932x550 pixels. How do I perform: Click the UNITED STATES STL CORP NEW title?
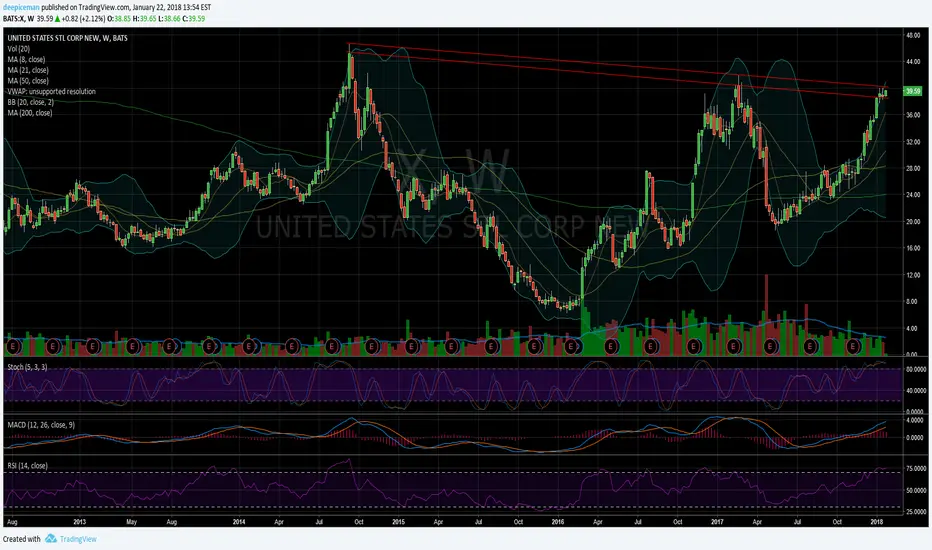coord(68,38)
